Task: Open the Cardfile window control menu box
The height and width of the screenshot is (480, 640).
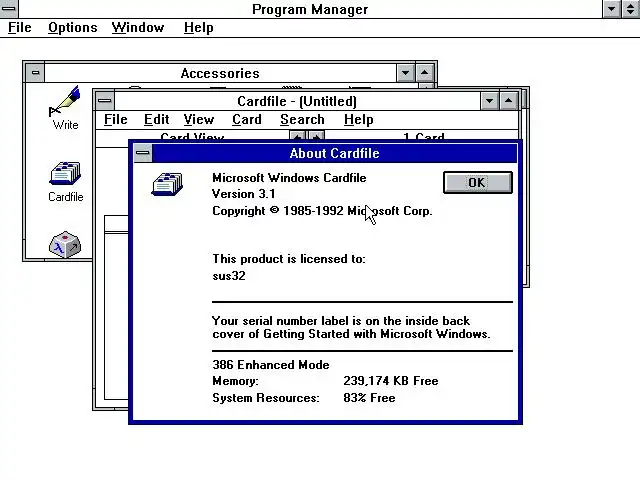Action: [x=105, y=101]
